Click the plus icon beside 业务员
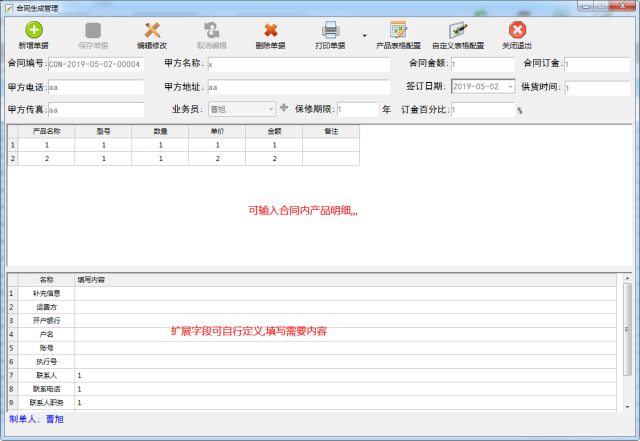640x441 pixels. pos(284,108)
